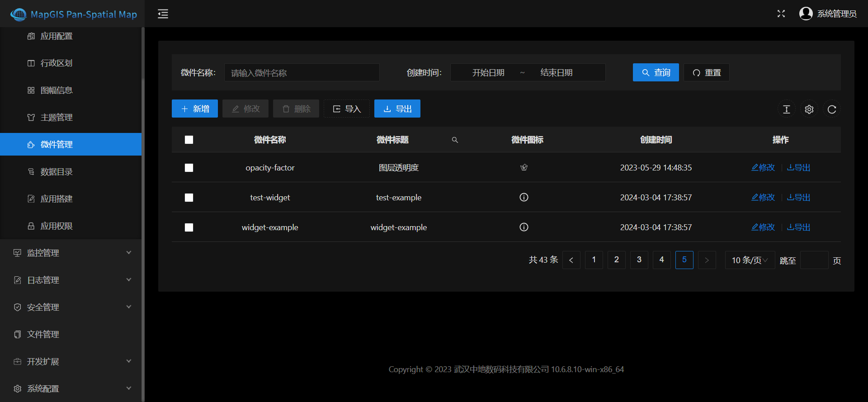Screen dimensions: 868x402
Task: Expand 安全管理 menu
Action: (x=71, y=307)
